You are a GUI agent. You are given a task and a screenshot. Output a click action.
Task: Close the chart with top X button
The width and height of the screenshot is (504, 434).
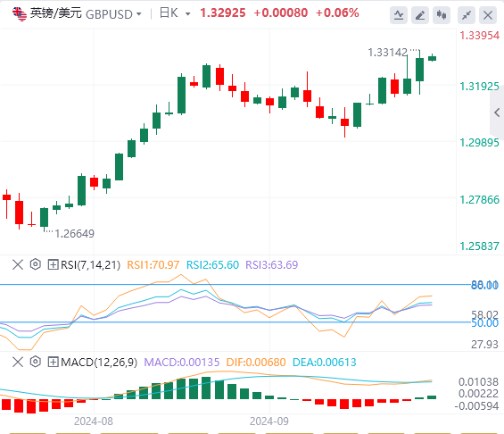tap(488, 15)
